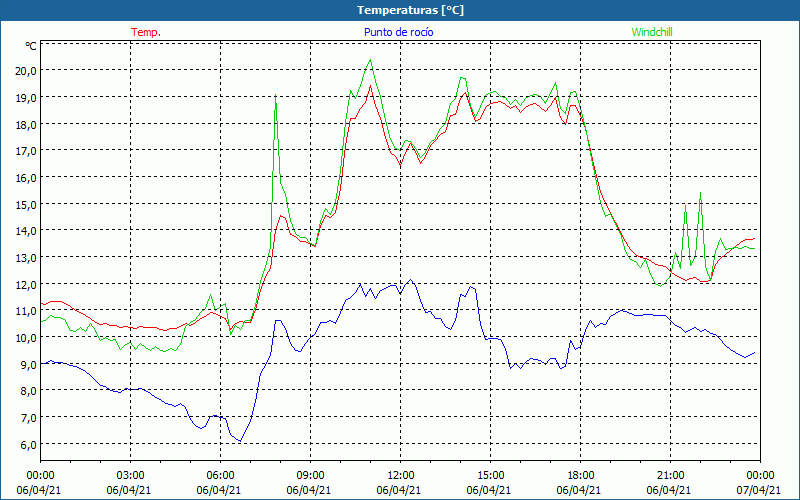
Task: Click the 19,0 y-axis value
Action: pos(26,97)
